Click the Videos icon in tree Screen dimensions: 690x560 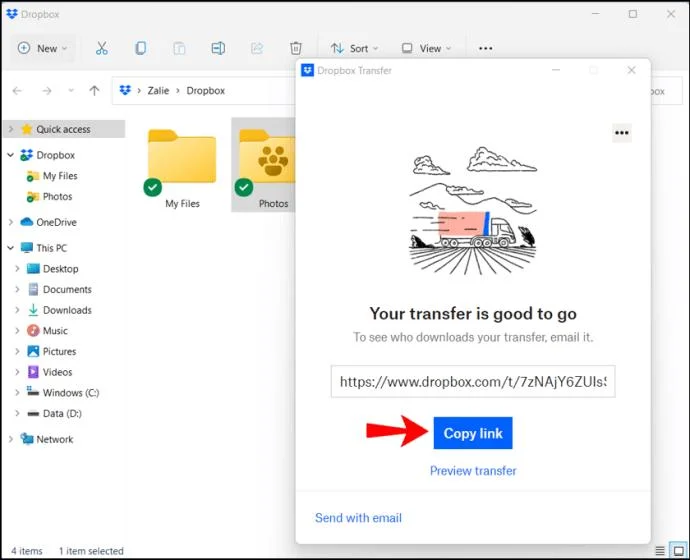click(x=33, y=372)
